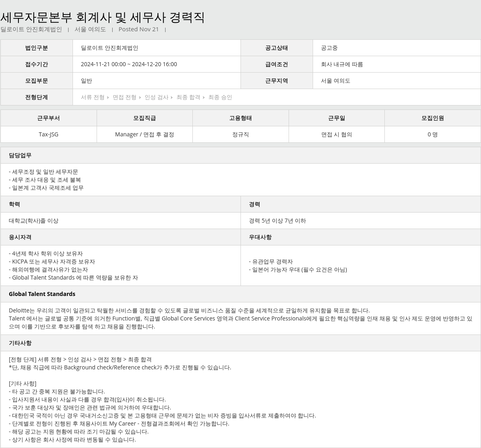
Task: Click the Tax-JSG department cell
Action: tap(49, 134)
